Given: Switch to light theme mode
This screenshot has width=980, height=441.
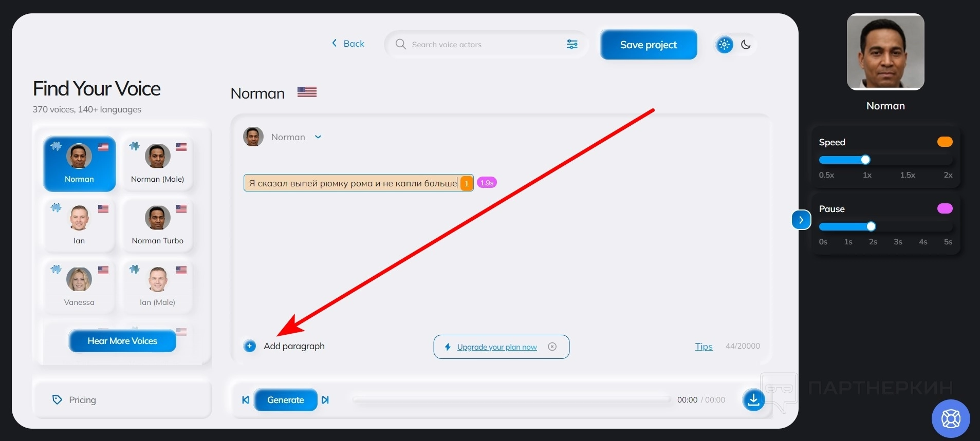Looking at the screenshot, I should pos(725,45).
